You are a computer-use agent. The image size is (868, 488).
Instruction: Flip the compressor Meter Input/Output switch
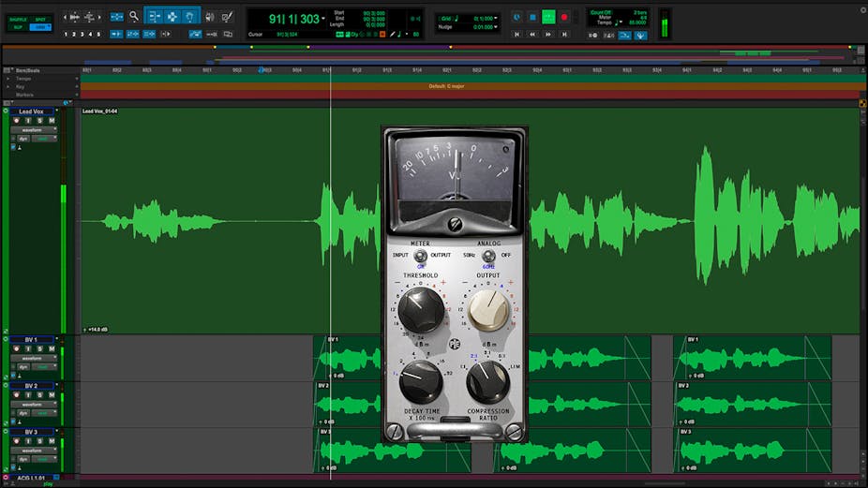click(420, 255)
